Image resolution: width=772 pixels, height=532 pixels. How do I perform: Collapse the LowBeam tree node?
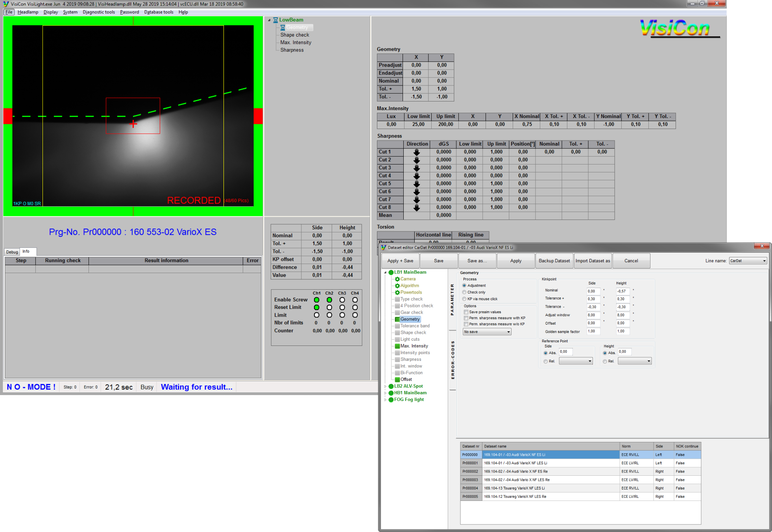click(270, 20)
